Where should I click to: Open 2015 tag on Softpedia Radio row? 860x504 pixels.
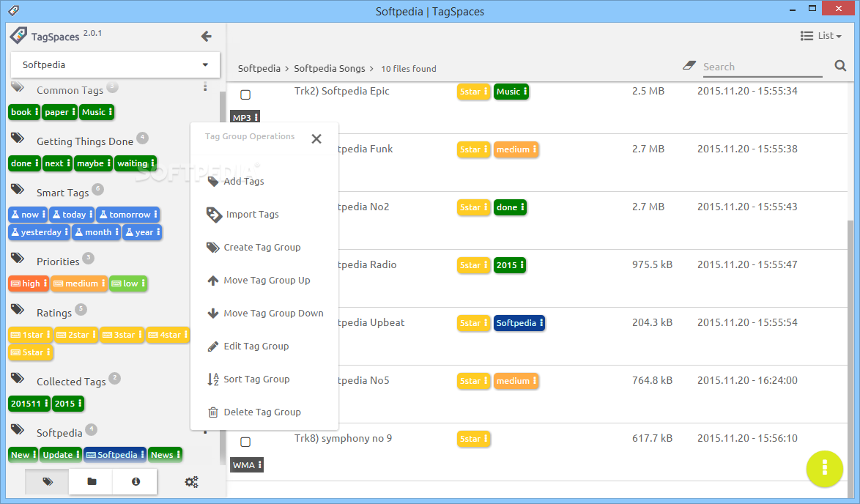[510, 265]
